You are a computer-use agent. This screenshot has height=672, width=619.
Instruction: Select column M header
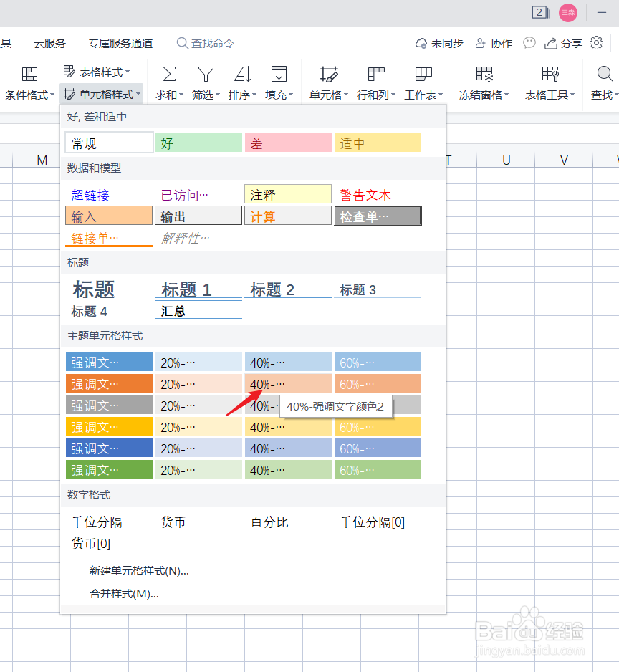point(42,160)
